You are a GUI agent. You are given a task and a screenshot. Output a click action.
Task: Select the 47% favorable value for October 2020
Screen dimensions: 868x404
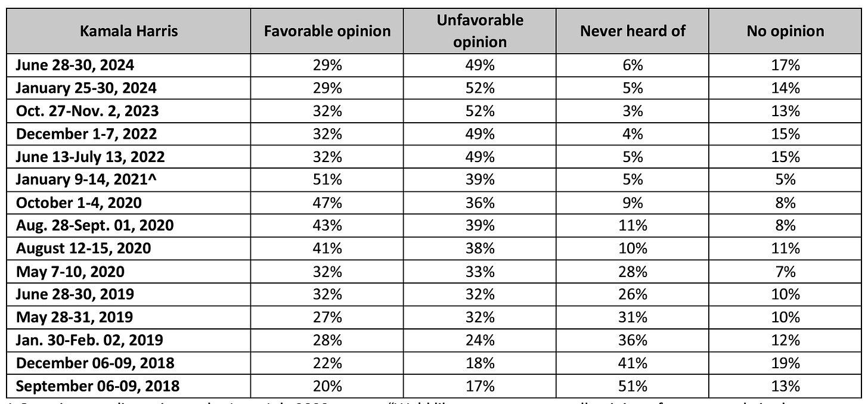pyautogui.click(x=327, y=203)
